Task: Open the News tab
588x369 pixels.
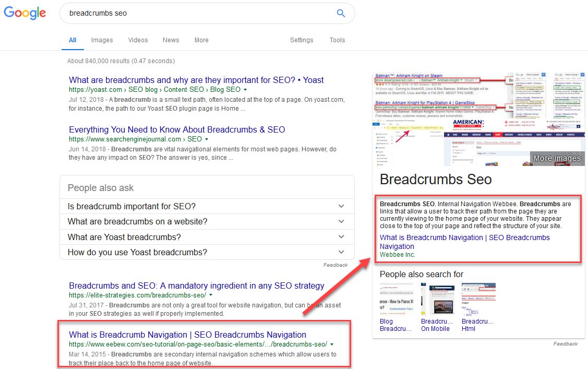Action: pyautogui.click(x=171, y=40)
